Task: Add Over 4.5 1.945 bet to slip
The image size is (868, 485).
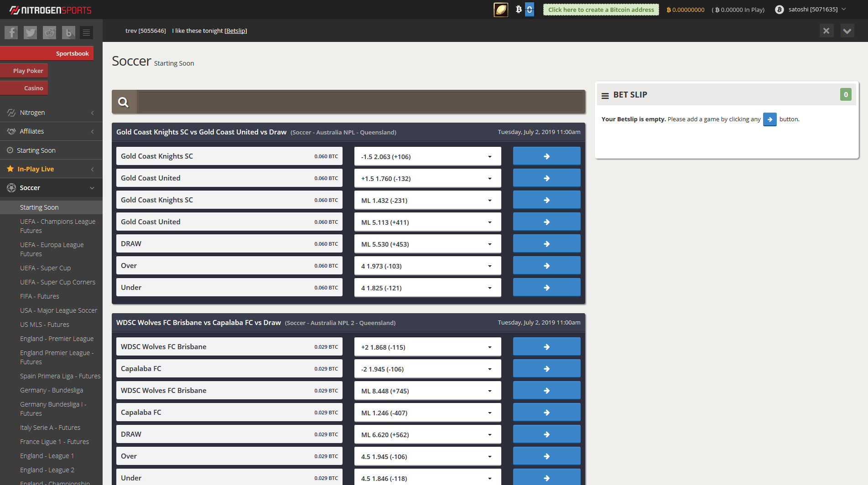Action: point(546,456)
